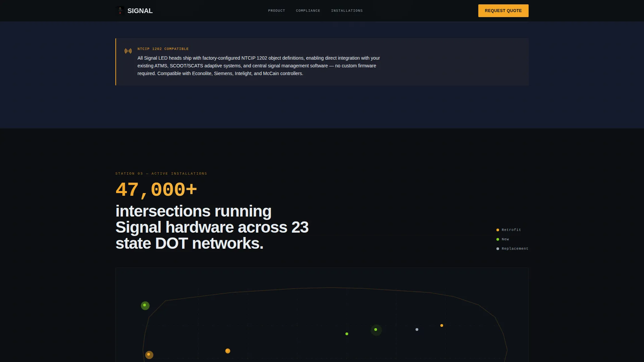Open the Compliance nav item
644x362 pixels.
(x=308, y=11)
